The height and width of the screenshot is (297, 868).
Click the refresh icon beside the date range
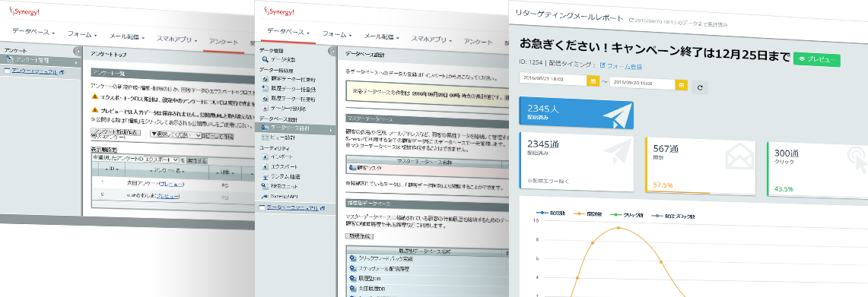pos(700,87)
